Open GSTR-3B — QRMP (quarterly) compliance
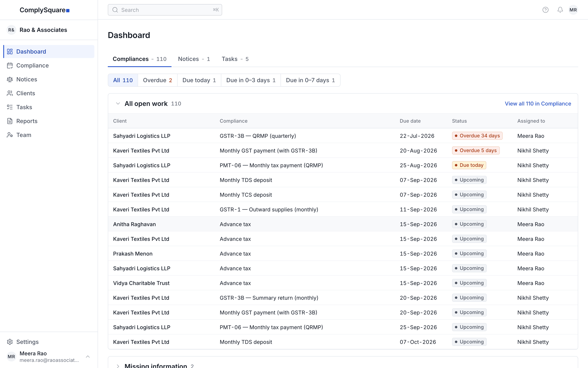Viewport: 588px width, 368px height. tap(258, 136)
